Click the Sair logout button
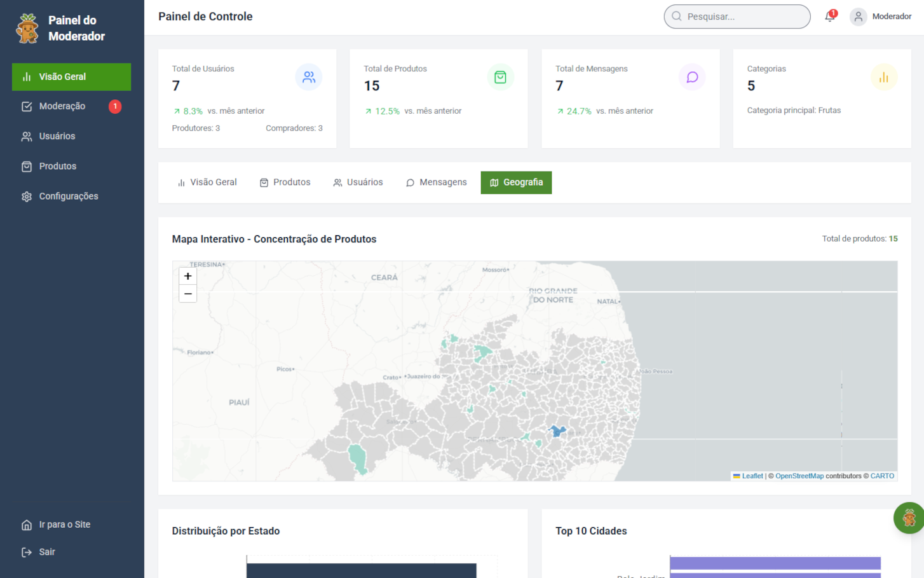 coord(47,552)
